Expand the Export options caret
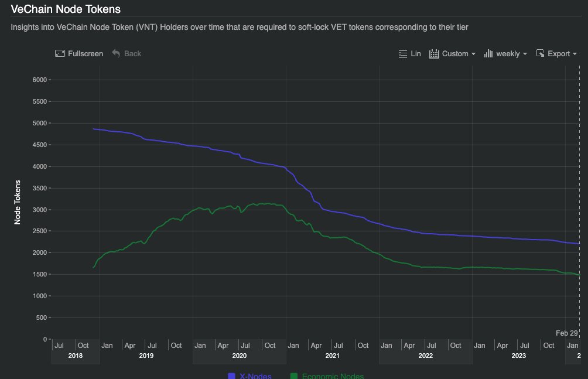This screenshot has width=588, height=379. point(575,54)
